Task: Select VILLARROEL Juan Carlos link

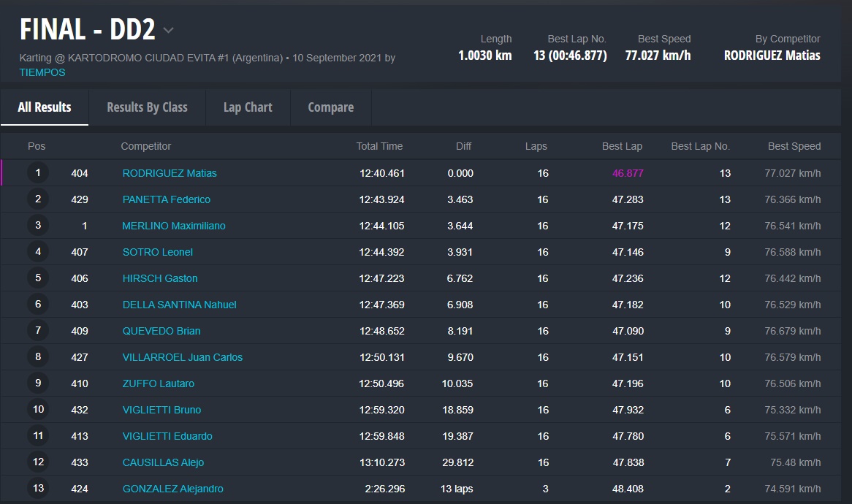Action: (183, 357)
